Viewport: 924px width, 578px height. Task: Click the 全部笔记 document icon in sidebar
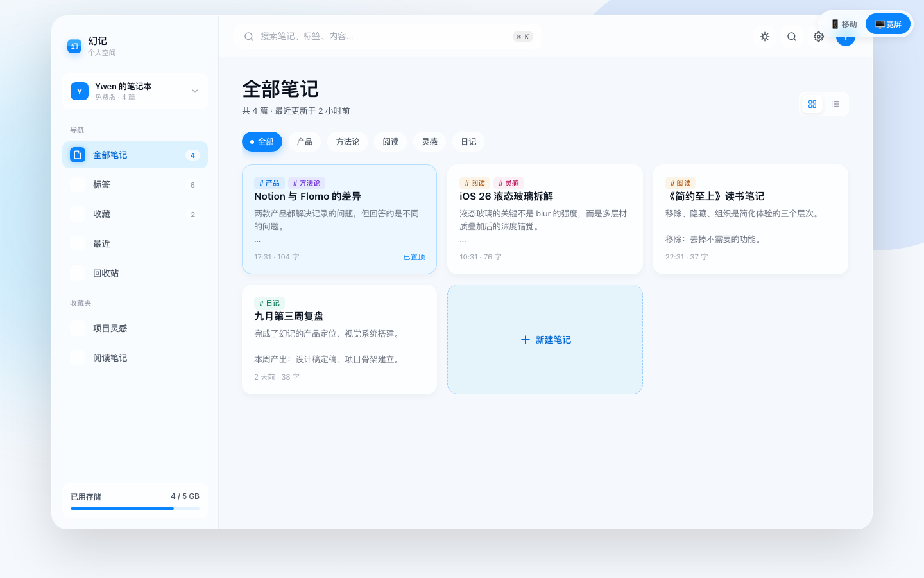point(78,155)
